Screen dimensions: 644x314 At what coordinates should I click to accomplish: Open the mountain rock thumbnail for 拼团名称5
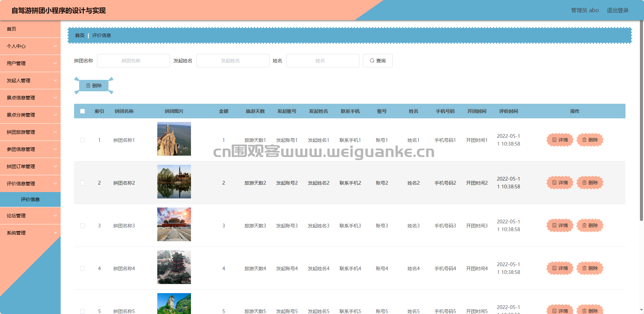coord(174,304)
